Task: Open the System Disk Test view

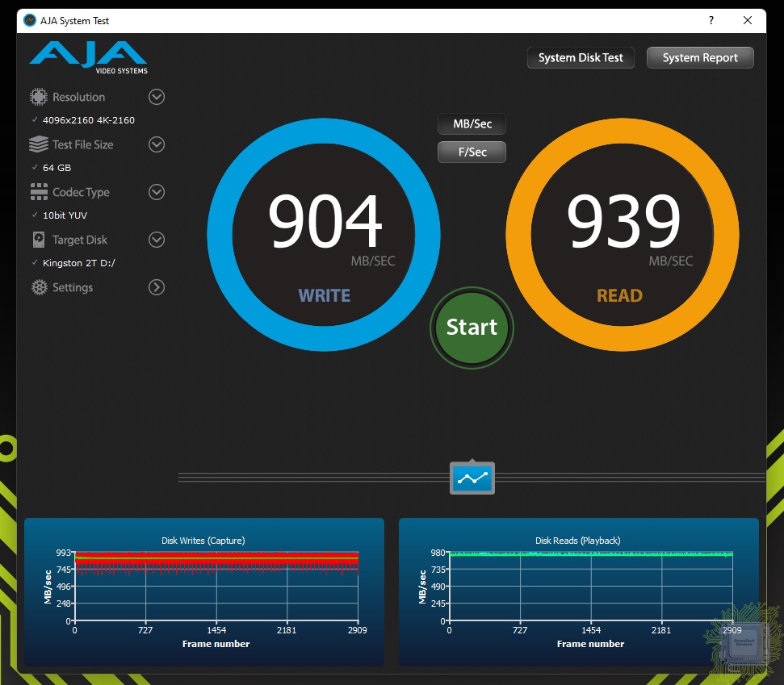Action: click(x=581, y=58)
